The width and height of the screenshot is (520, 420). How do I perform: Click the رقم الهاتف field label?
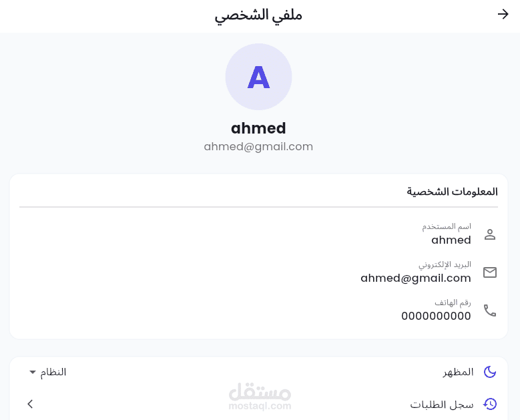453,302
